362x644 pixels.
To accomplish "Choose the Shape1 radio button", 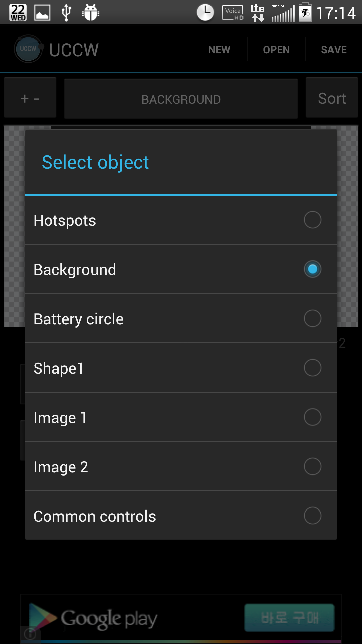I will coord(312,368).
